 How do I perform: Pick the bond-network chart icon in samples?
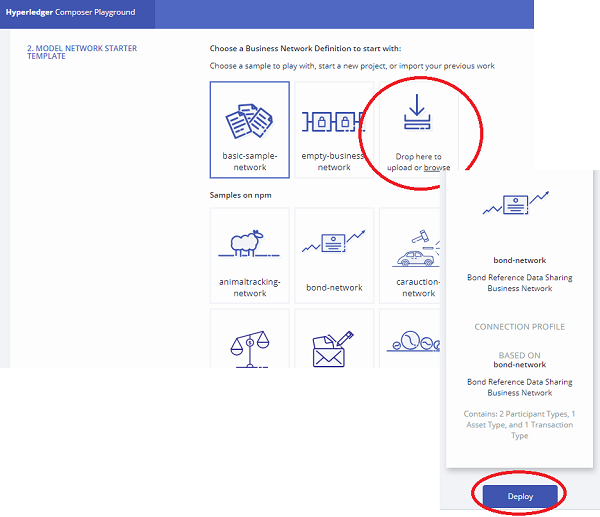pyautogui.click(x=333, y=241)
